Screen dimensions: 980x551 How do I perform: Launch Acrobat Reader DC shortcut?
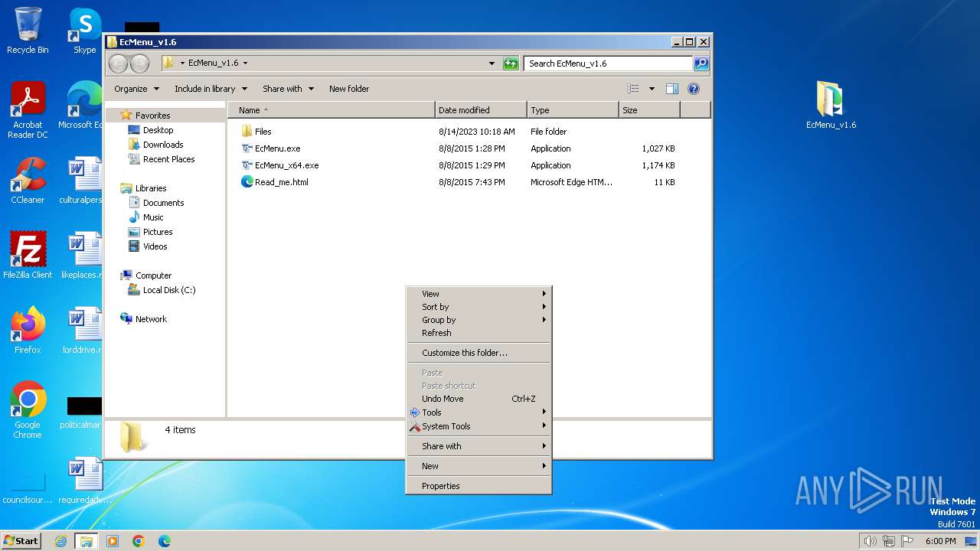pos(28,110)
